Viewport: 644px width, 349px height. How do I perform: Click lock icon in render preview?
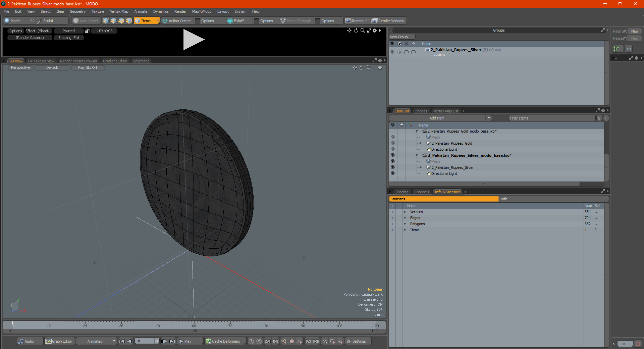[x=87, y=31]
